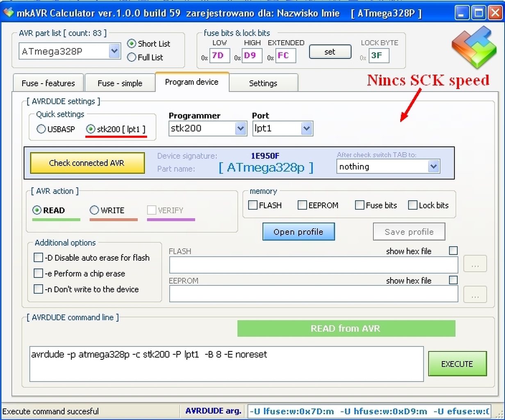Switch to the Settings tab
Screen dimensions: 505x420
pos(263,83)
